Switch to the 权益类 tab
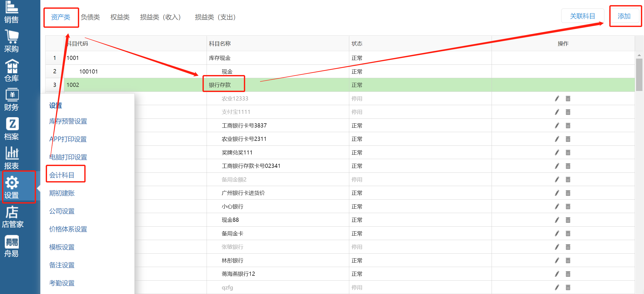 (x=120, y=17)
